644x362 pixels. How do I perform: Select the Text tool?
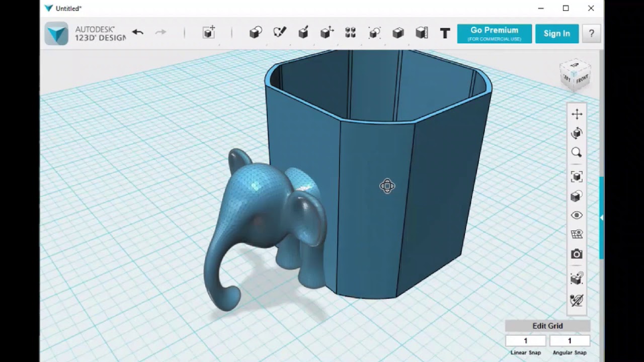click(445, 33)
